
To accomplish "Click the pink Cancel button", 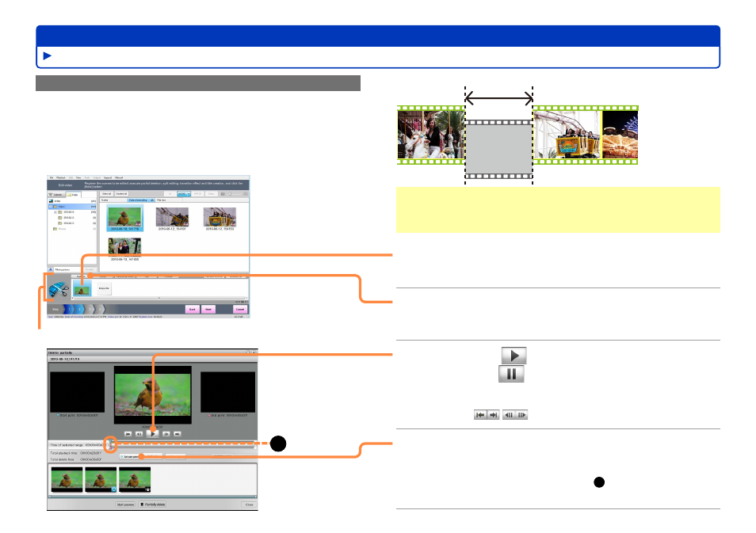I will click(240, 310).
